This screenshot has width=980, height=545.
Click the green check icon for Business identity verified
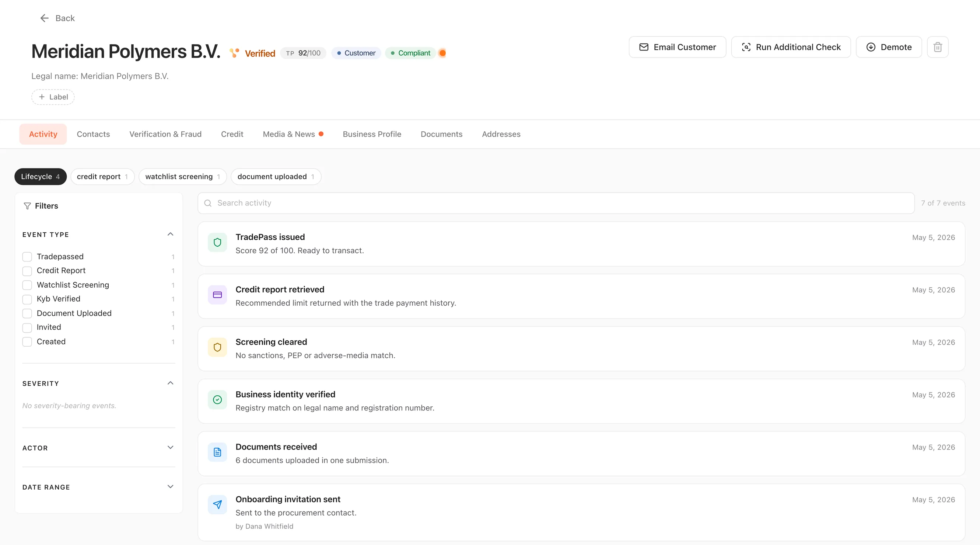tap(217, 399)
